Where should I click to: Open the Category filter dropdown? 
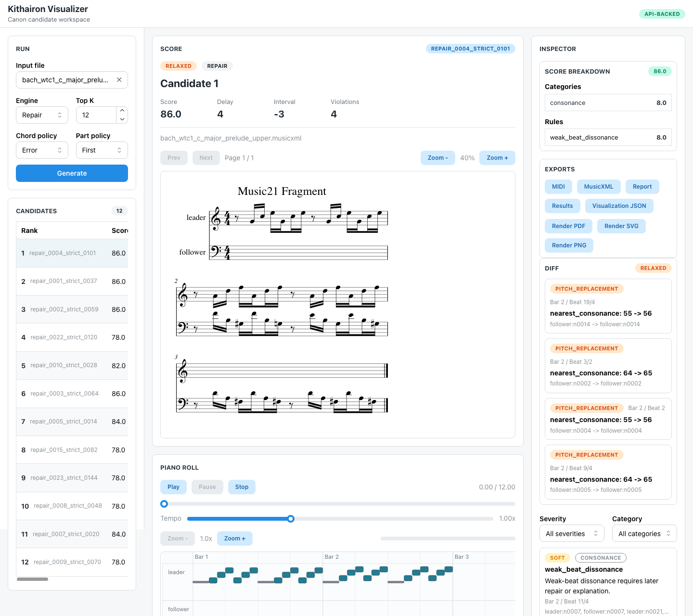[x=644, y=533]
